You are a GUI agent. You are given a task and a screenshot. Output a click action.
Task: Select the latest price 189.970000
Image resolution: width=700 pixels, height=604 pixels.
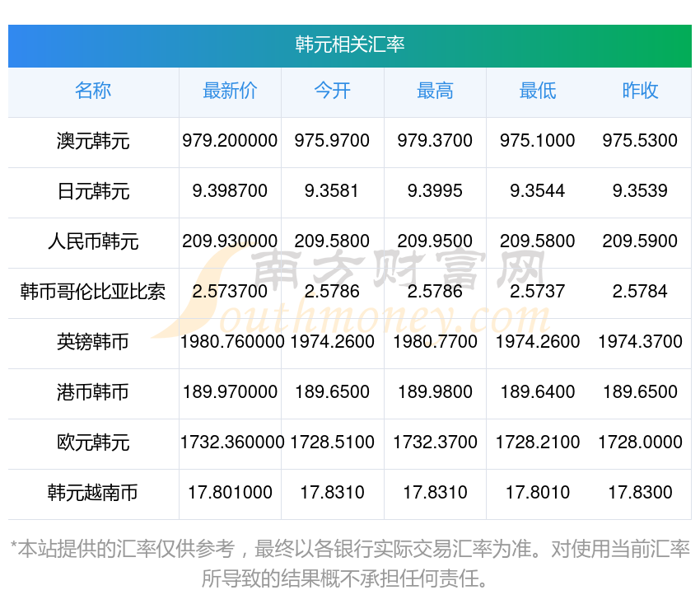(x=230, y=392)
